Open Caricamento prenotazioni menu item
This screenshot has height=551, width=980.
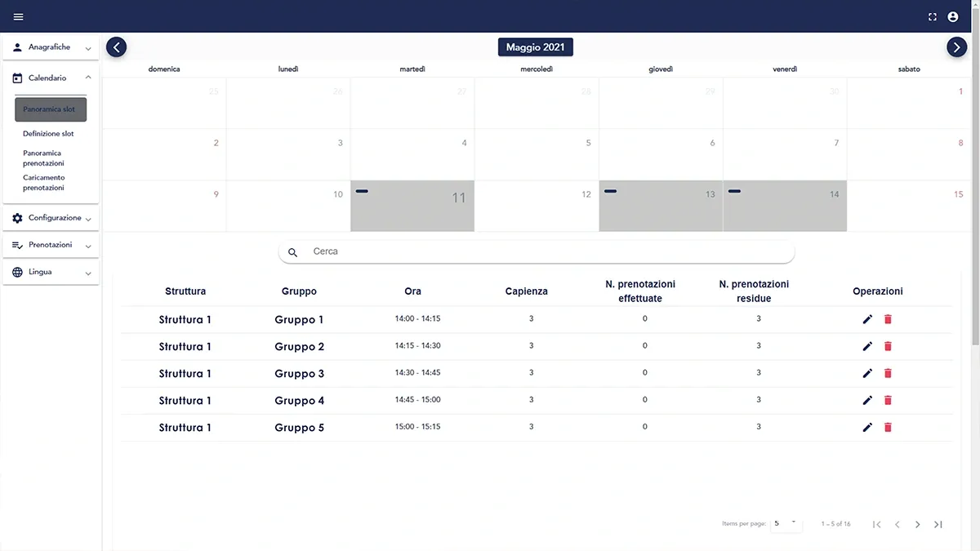click(44, 183)
